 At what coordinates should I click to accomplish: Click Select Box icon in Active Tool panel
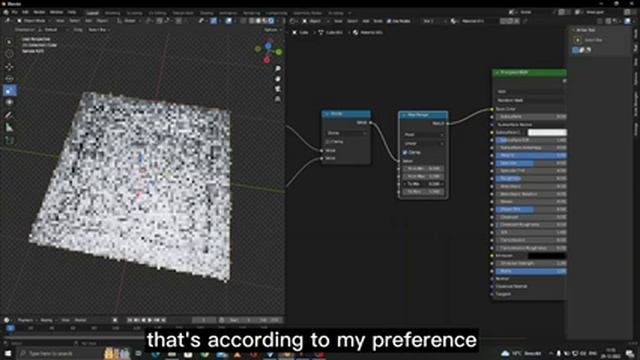click(577, 40)
